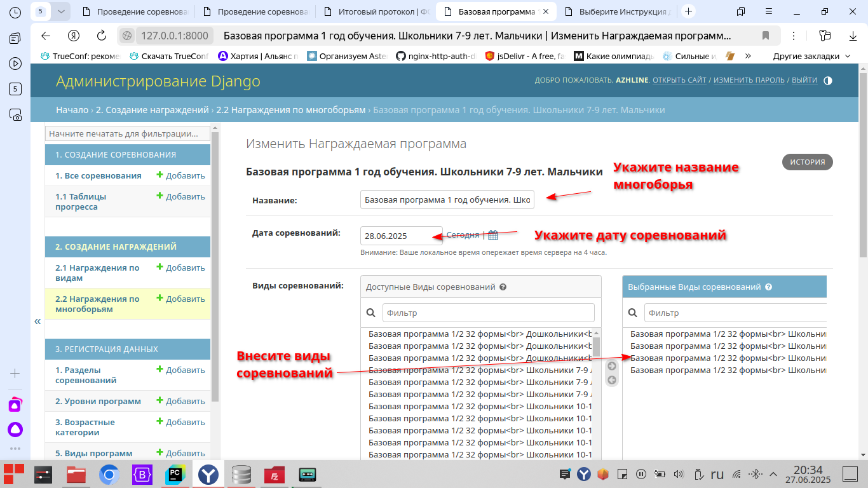Toggle the ru keyboard layout indicator
Screen dimensions: 868x488
pyautogui.click(x=717, y=474)
